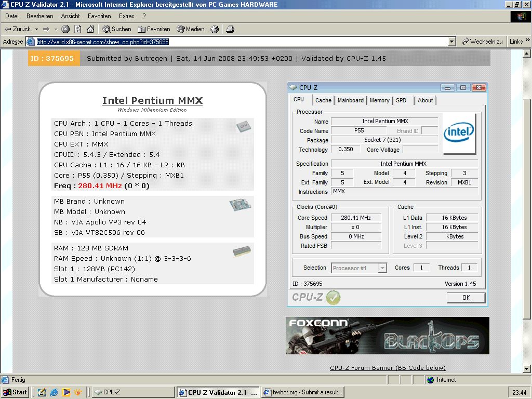Open the Processor #1 selection dropdown
The width and height of the screenshot is (532, 399).
click(382, 268)
